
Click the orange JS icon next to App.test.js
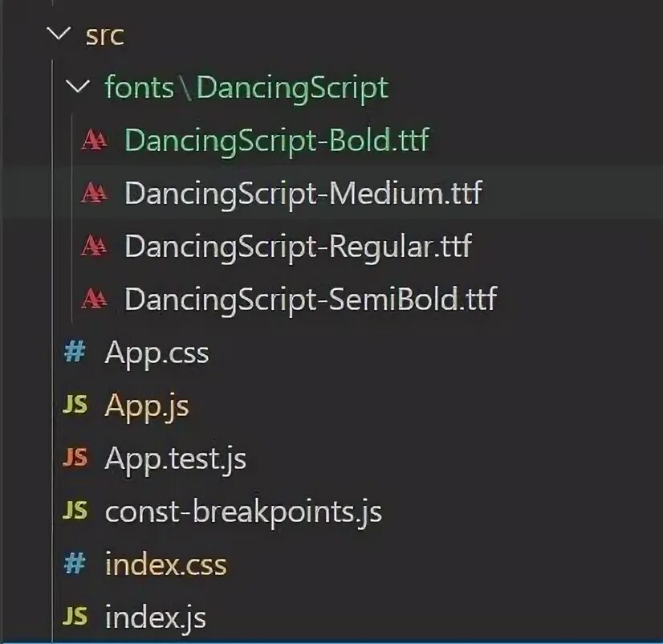click(75, 458)
